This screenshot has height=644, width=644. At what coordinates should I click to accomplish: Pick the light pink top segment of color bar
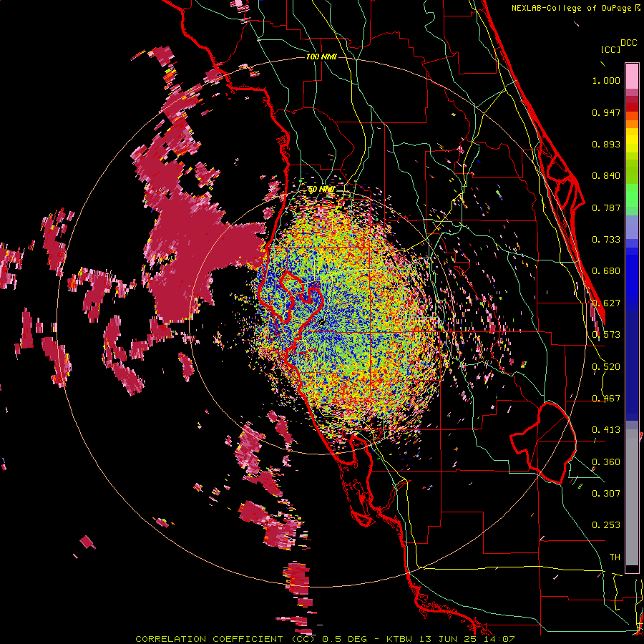coord(632,76)
